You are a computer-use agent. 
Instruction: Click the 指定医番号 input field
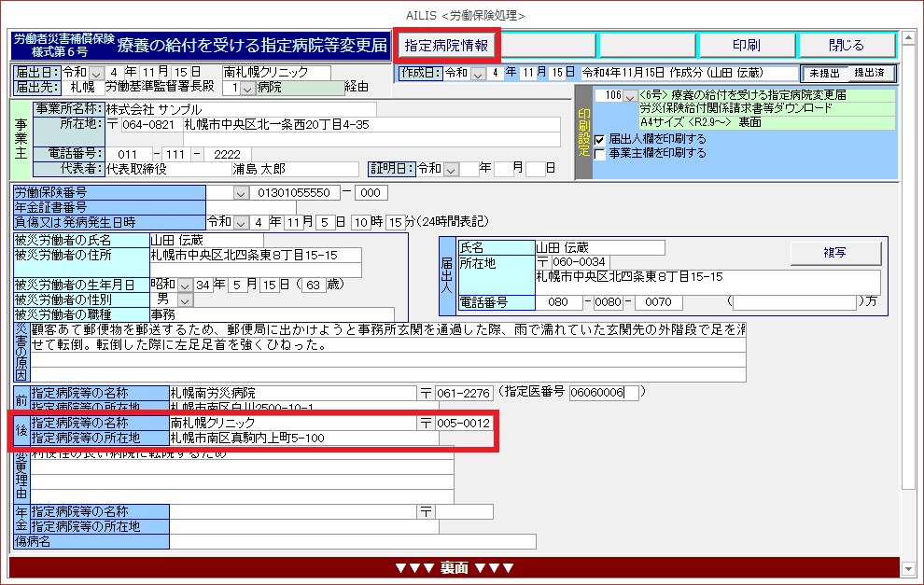pyautogui.click(x=604, y=393)
